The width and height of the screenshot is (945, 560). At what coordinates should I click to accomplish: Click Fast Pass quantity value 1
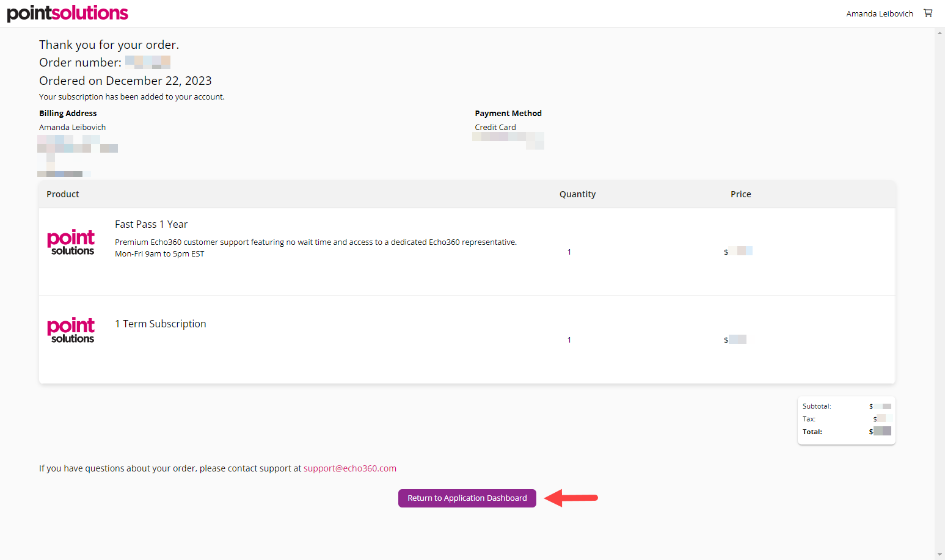(569, 252)
